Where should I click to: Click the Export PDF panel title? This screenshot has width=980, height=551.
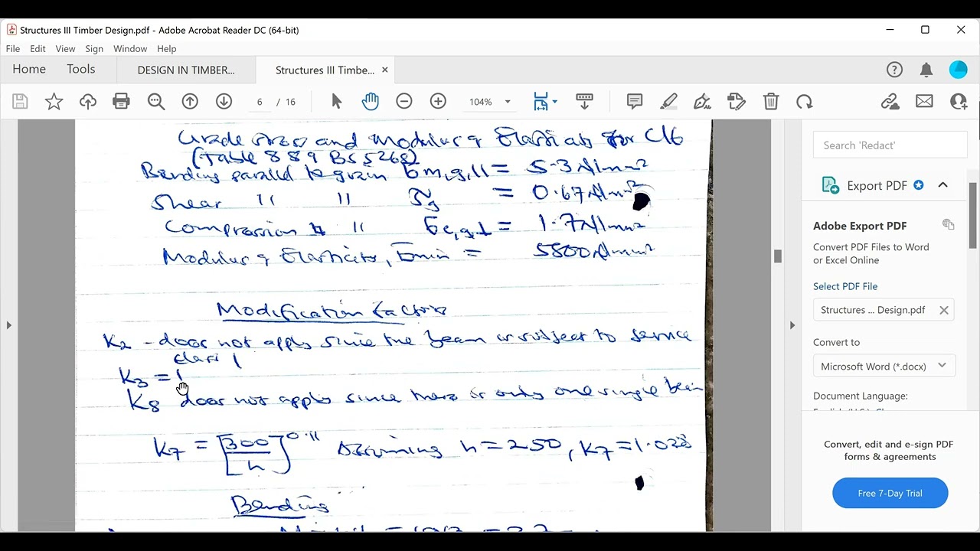[877, 185]
